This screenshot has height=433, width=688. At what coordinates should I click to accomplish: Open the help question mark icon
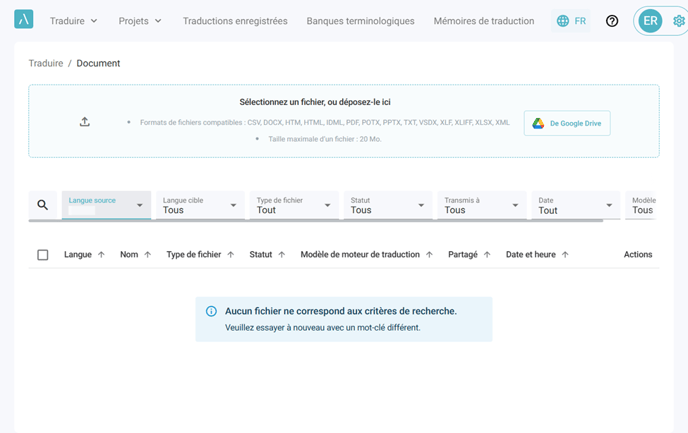click(x=612, y=21)
